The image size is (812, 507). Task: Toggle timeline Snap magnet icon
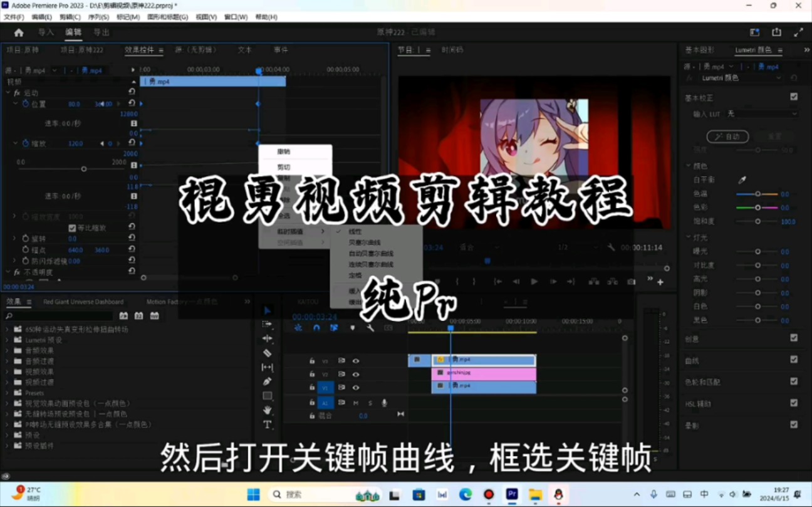click(x=316, y=328)
